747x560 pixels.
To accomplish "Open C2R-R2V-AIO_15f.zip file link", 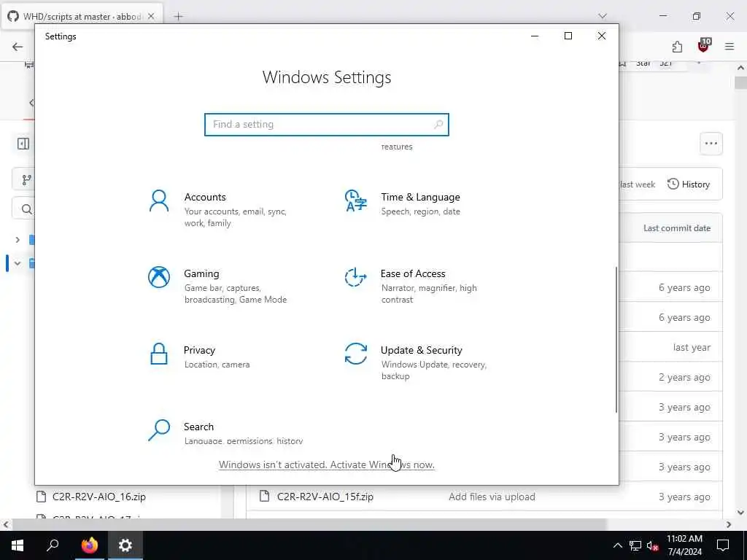I will click(x=325, y=496).
